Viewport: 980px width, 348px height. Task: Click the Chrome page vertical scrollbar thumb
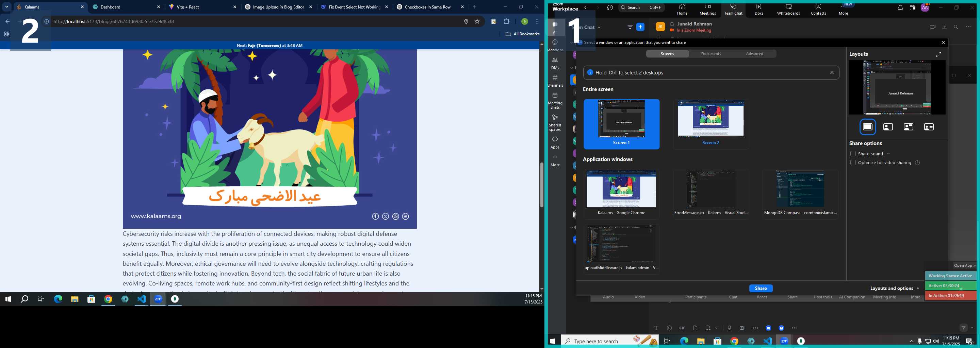coord(542,185)
